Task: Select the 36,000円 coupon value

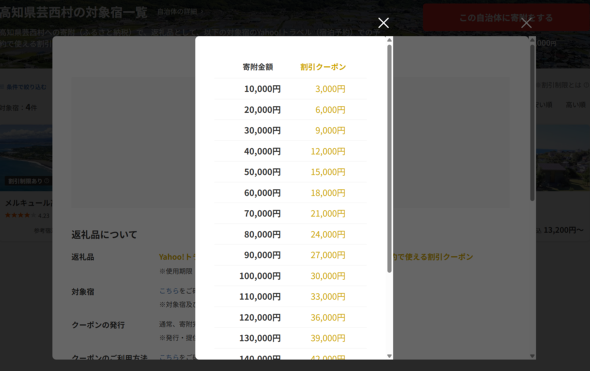Action: point(328,318)
